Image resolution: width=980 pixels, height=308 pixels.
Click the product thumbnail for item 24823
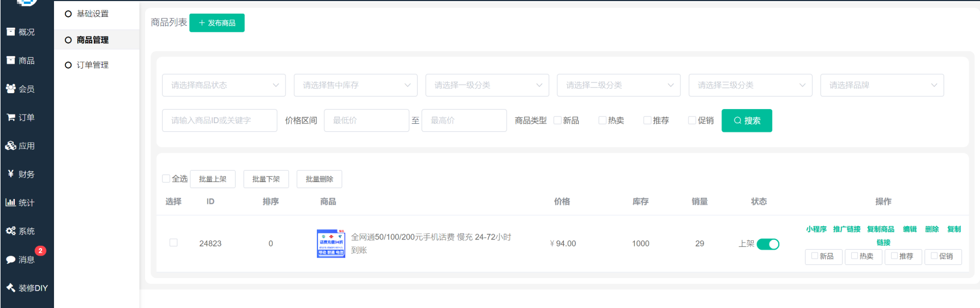tap(331, 243)
